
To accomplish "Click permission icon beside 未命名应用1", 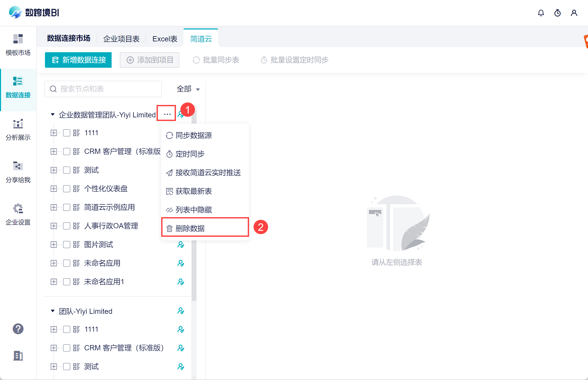I will point(181,282).
